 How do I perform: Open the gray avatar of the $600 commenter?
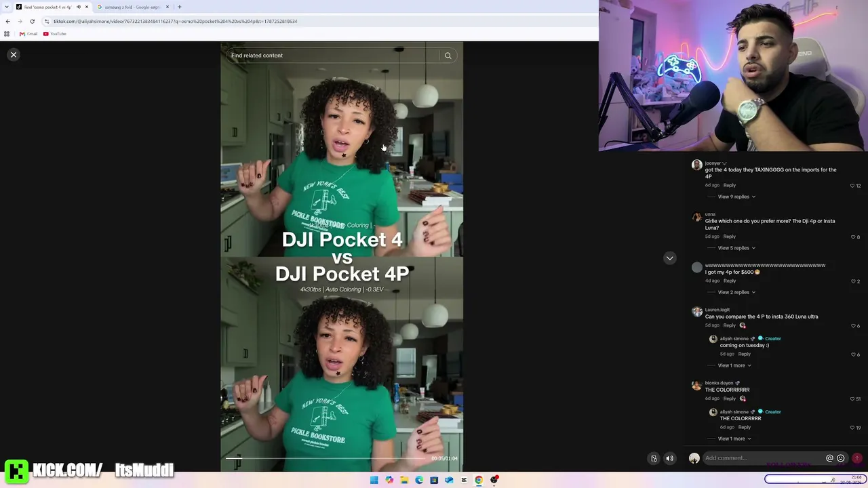point(696,268)
